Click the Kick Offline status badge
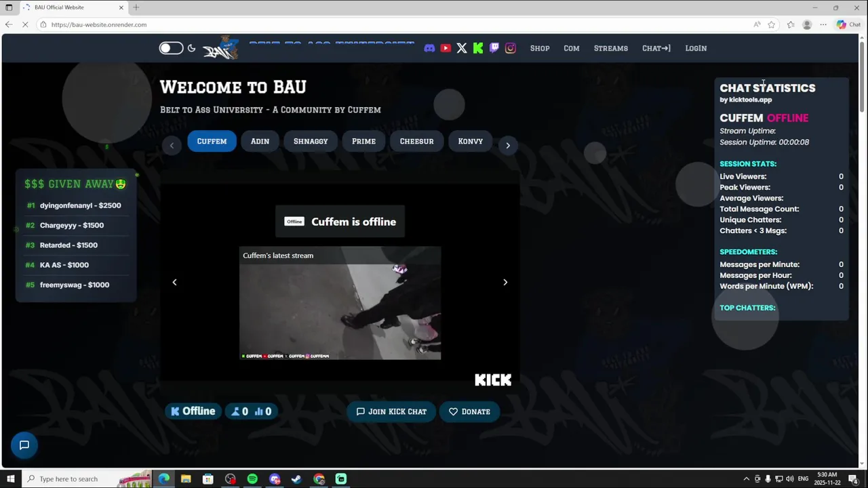Viewport: 868px width, 488px height. tap(193, 411)
